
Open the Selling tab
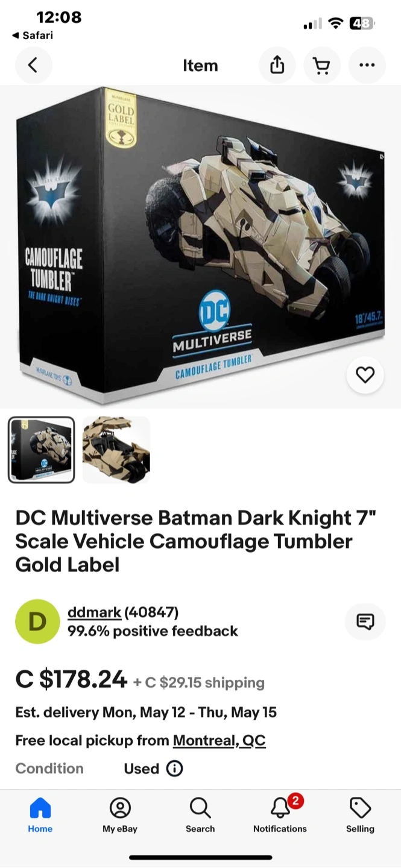coord(360,816)
